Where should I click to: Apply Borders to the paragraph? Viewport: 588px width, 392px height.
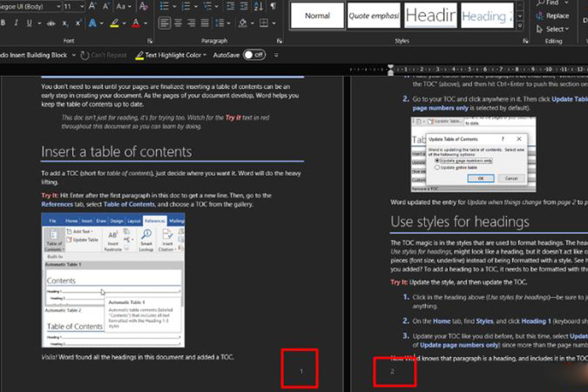click(x=264, y=23)
